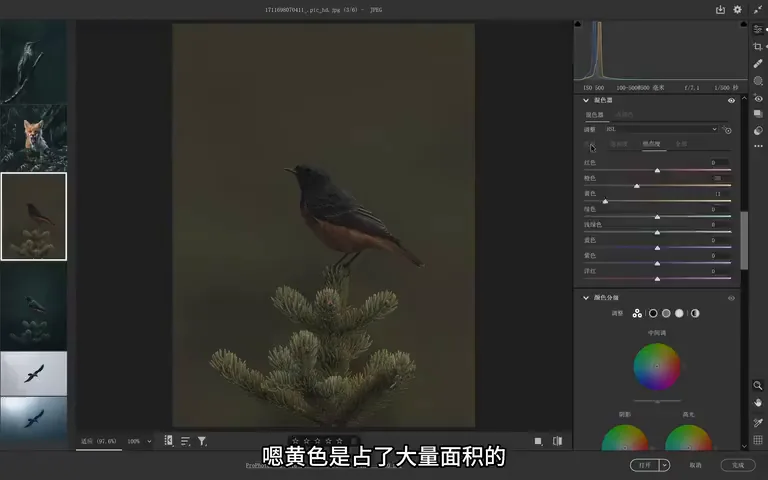The image size is (768, 480).
Task: Switch to single view mode icon
Action: (x=538, y=441)
